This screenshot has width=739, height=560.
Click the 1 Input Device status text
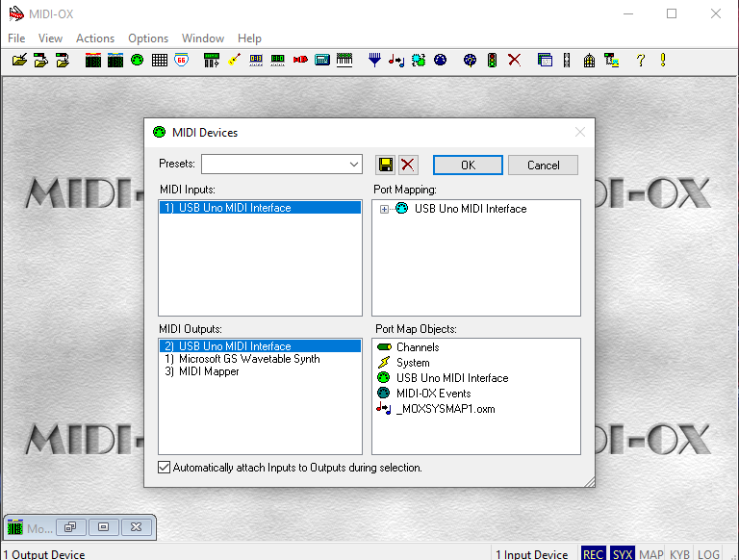tap(531, 554)
